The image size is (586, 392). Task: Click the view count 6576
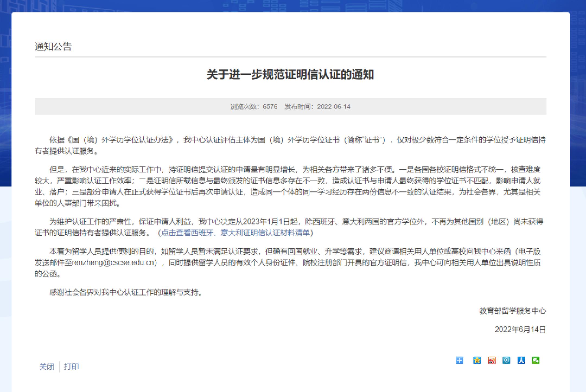[269, 107]
